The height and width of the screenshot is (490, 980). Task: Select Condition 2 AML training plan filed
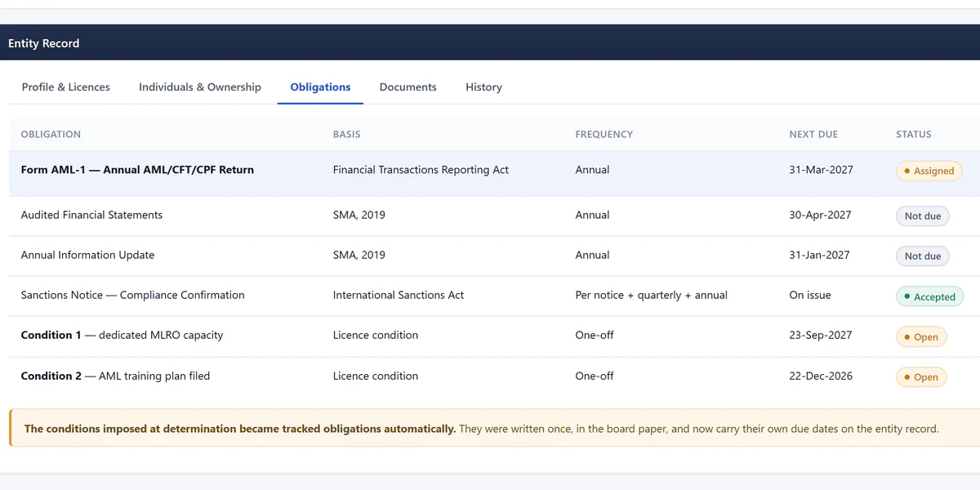(115, 376)
